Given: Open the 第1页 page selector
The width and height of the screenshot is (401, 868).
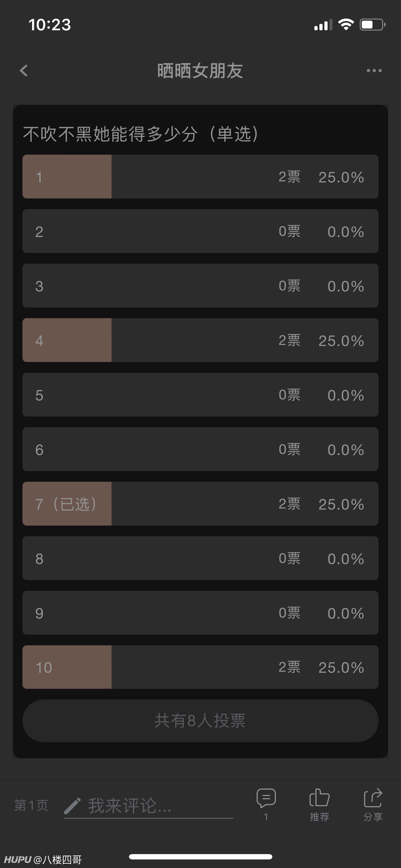Looking at the screenshot, I should point(31,805).
